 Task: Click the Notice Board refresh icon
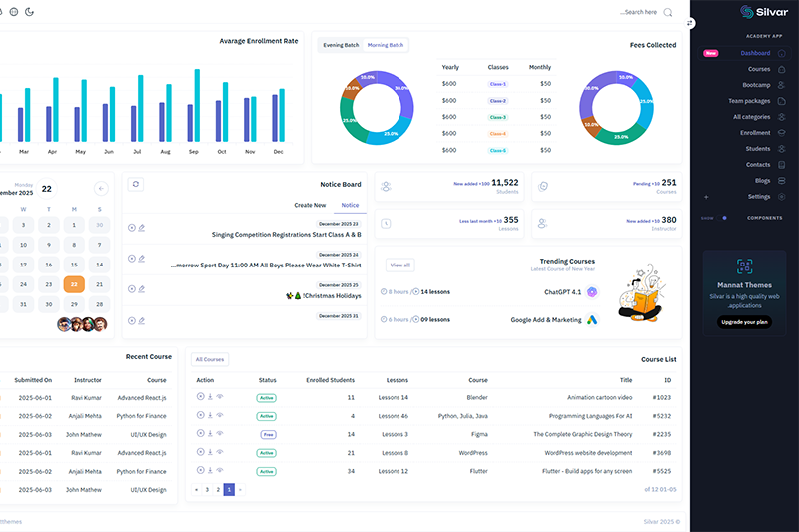[136, 184]
